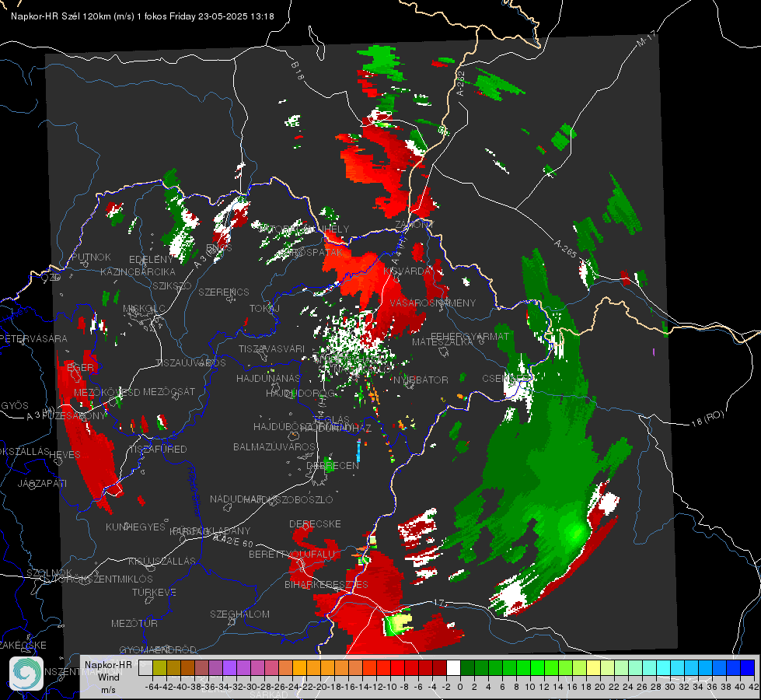Click the radar title timestamp text
The width and height of the screenshot is (761, 700).
(x=142, y=16)
